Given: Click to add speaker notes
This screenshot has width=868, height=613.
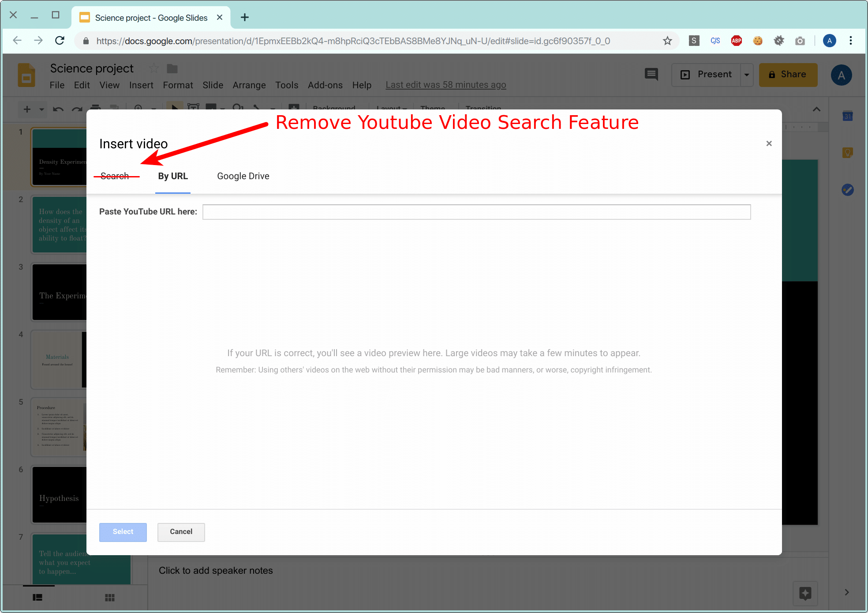Looking at the screenshot, I should (216, 571).
